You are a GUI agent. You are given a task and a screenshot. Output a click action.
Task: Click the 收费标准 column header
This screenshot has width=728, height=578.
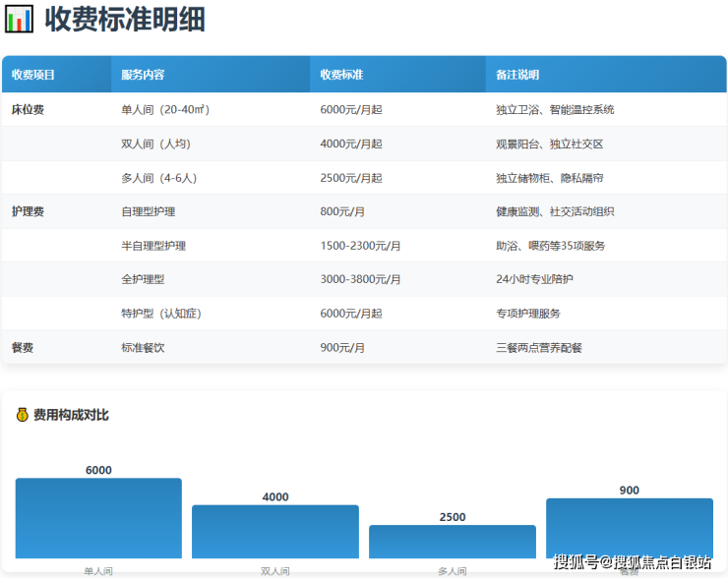click(341, 75)
